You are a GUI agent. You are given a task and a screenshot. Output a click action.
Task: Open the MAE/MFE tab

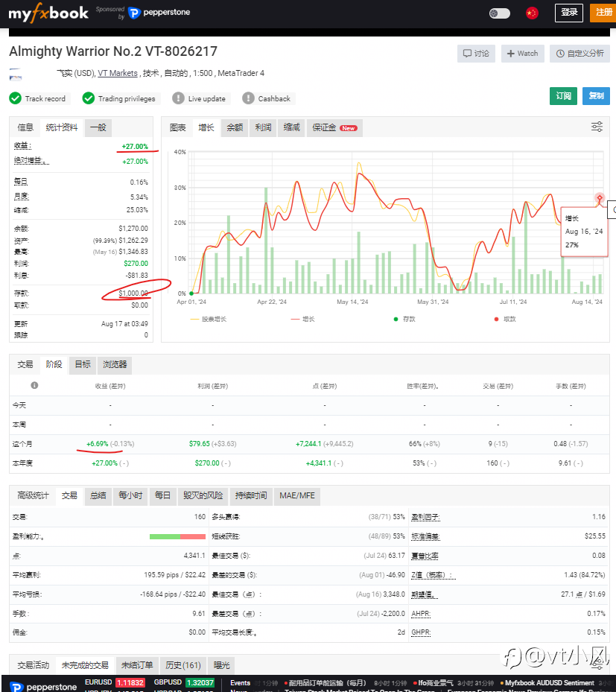297,495
